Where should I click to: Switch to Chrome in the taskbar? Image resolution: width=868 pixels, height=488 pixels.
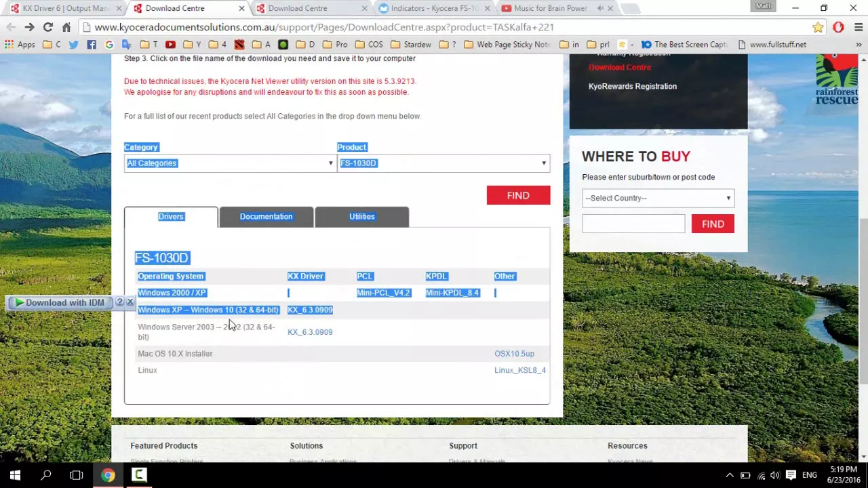pyautogui.click(x=108, y=475)
